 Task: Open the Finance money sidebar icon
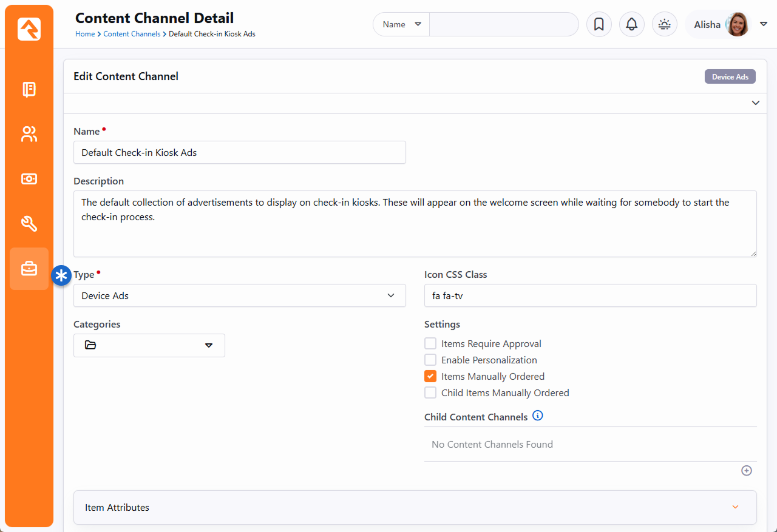click(x=29, y=179)
